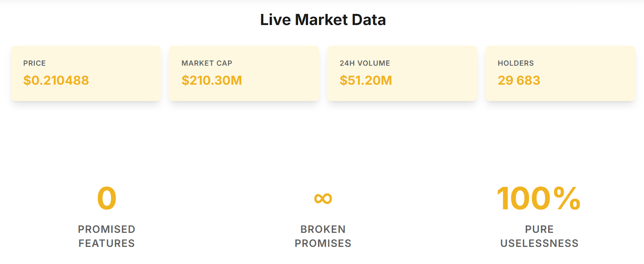Select the $210.30M market cap value
This screenshot has width=644, height=264.
(212, 80)
